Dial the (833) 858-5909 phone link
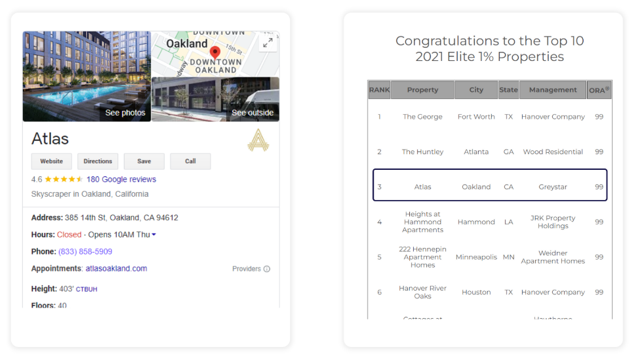 85,252
